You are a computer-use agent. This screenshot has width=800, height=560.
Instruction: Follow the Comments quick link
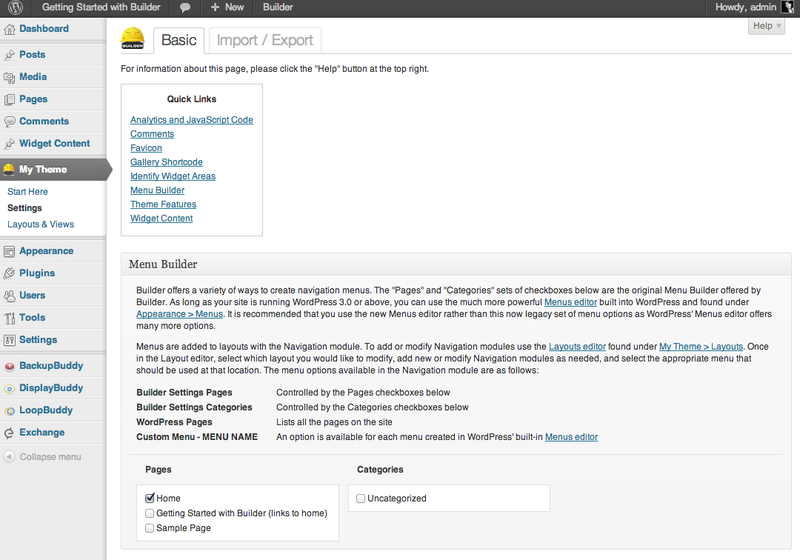[152, 134]
